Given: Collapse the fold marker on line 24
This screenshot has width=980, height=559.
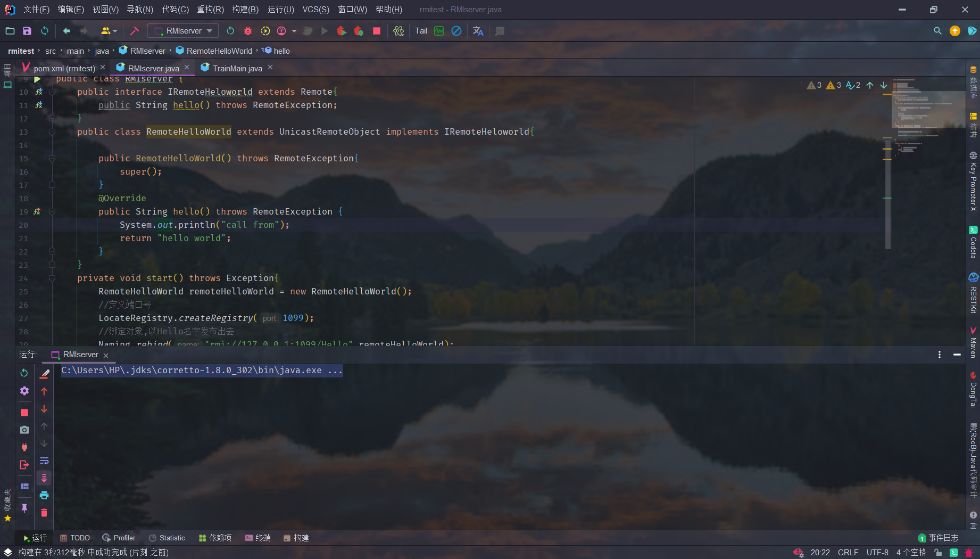Looking at the screenshot, I should pos(52,278).
